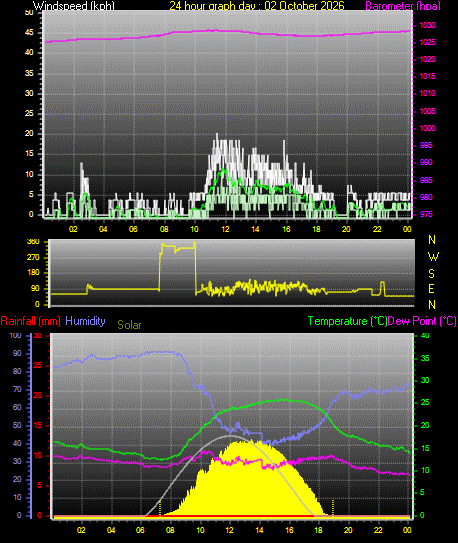
Task: Click the 10 temperature axis value in green
Action: click(425, 470)
